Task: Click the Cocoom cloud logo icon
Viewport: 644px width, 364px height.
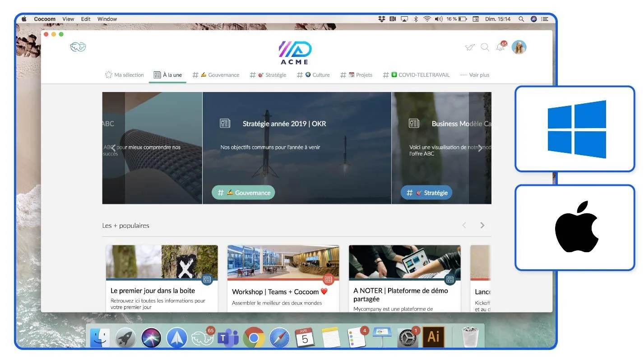Action: [78, 47]
